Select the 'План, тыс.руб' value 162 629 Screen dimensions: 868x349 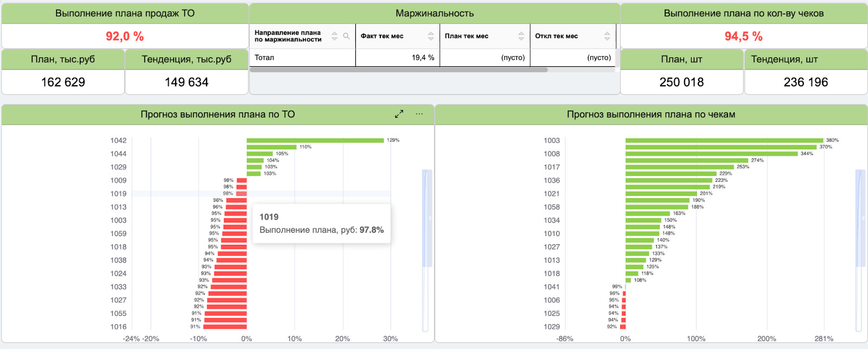tap(63, 82)
